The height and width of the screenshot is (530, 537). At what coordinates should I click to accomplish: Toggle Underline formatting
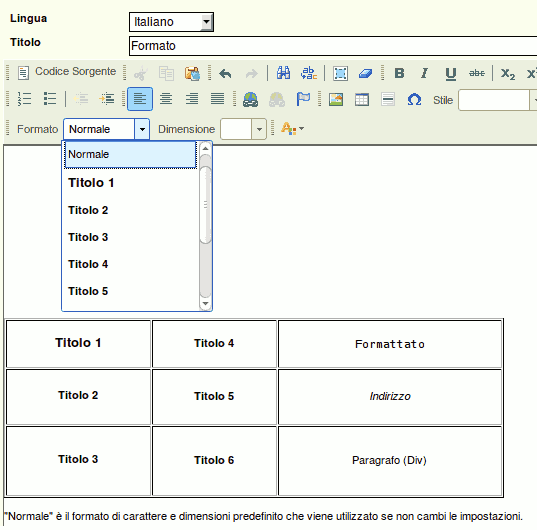click(450, 73)
